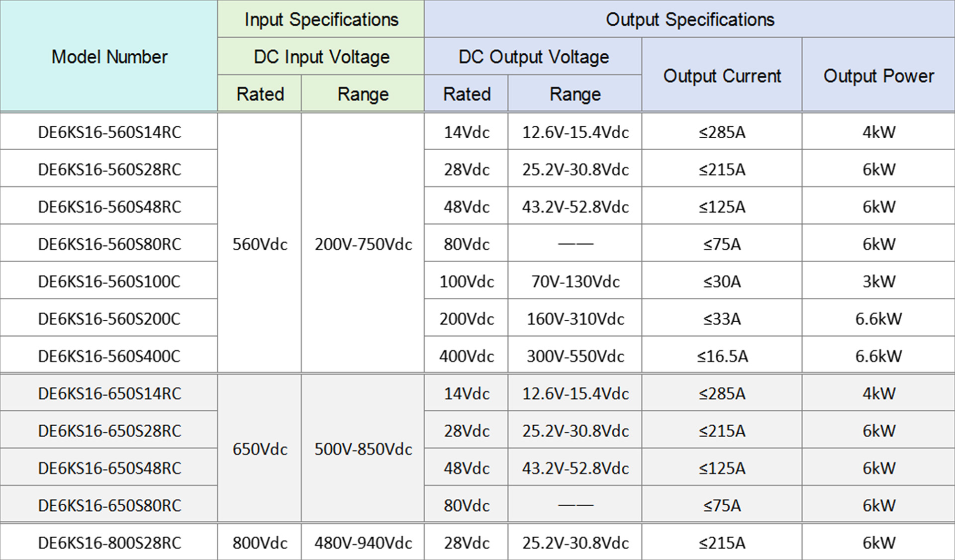Click the Output Current column header
Viewport: 955px width, 560px height.
coord(722,76)
